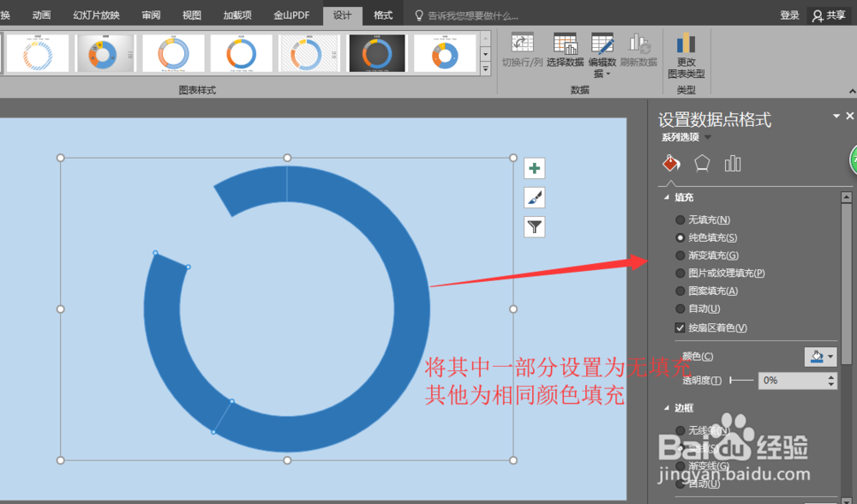
Task: Click the Edit Data dropdown arrow (编辑数据)
Action: tap(608, 74)
